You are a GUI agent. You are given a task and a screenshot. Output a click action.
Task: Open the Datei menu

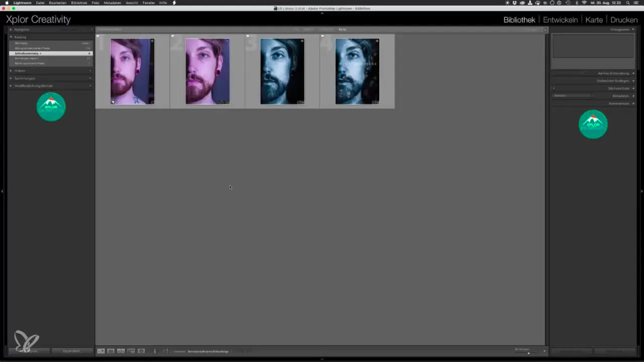pos(40,3)
